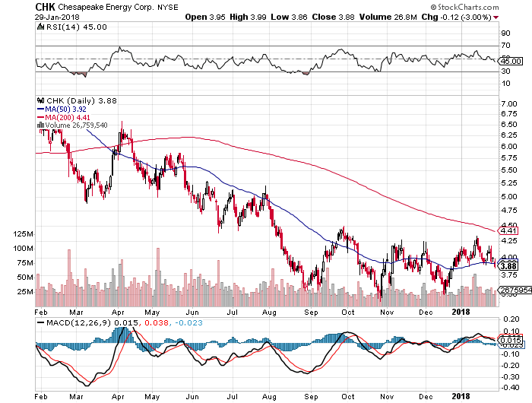Click the blue MA(50) legend line swatch
This screenshot has width=532, height=403.
pyautogui.click(x=40, y=109)
